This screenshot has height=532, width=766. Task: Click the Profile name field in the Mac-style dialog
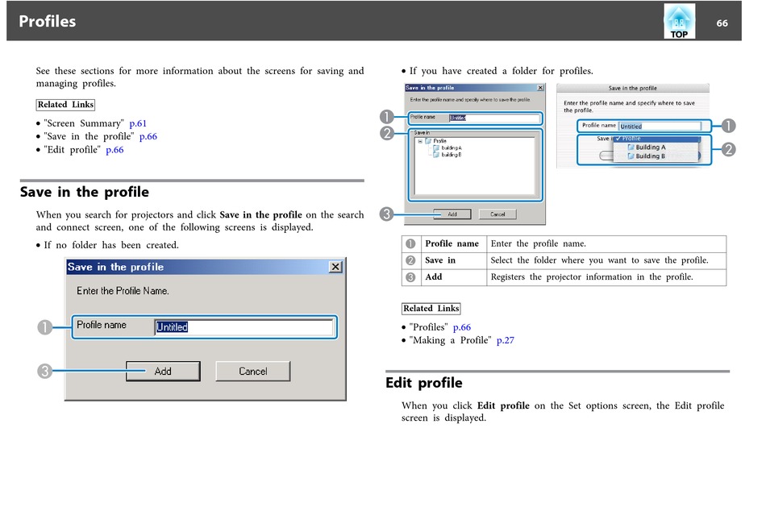pyautogui.click(x=660, y=126)
